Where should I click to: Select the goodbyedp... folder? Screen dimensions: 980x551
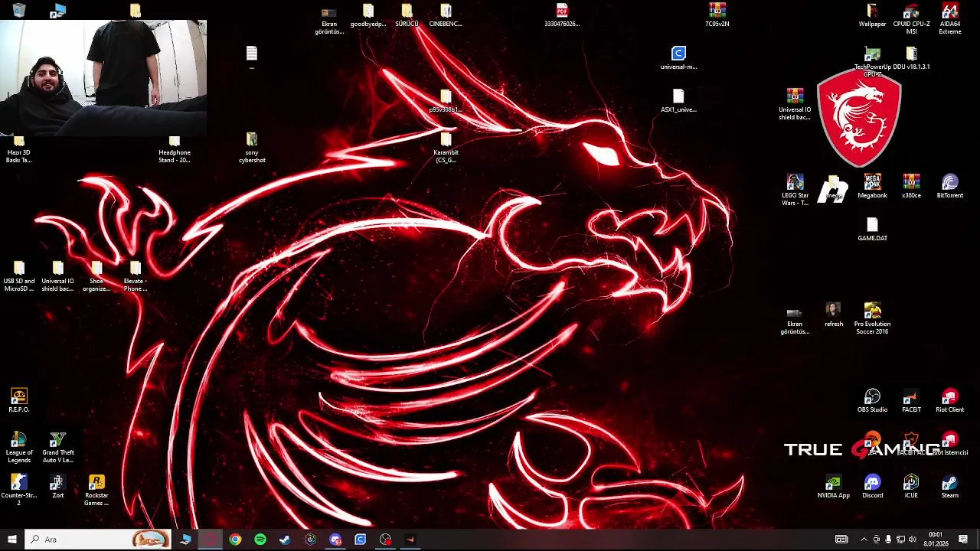(x=368, y=15)
